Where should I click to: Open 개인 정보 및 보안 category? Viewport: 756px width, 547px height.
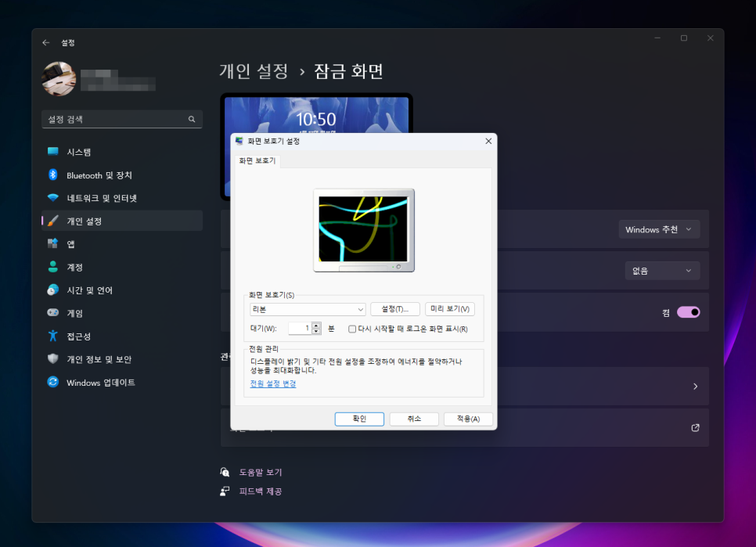pos(122,359)
